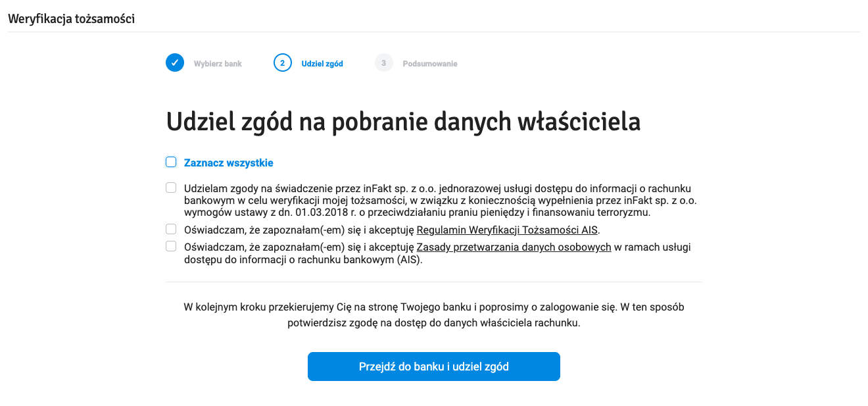
Task: Enable the Regulamin acceptance checkbox
Action: pyautogui.click(x=171, y=229)
